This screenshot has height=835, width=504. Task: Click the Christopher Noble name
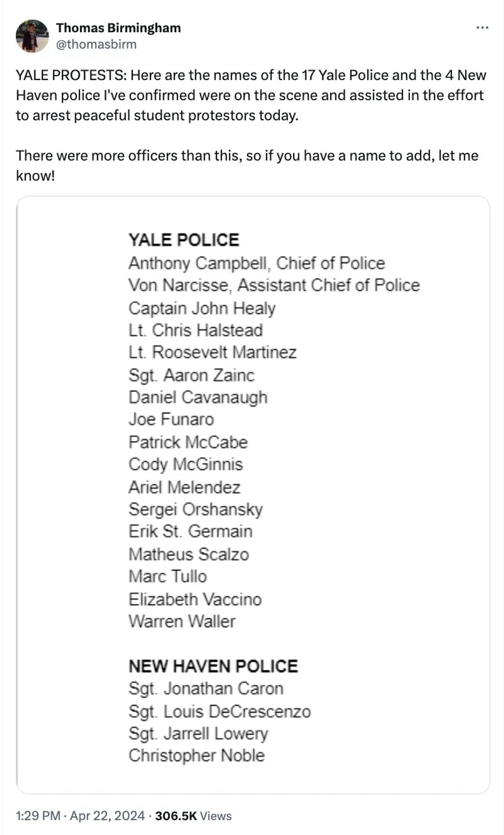pos(197,756)
